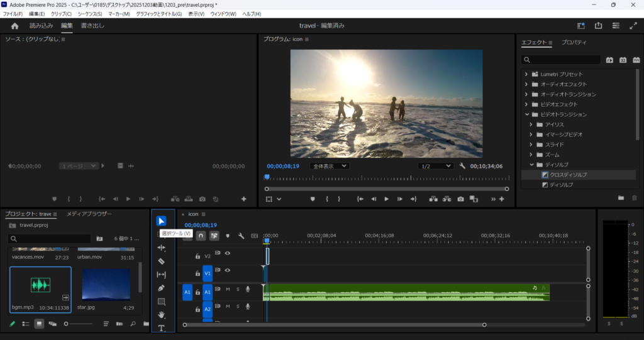Expand the オーディオエフェクト folder
This screenshot has width=644, height=340.
tap(526, 84)
